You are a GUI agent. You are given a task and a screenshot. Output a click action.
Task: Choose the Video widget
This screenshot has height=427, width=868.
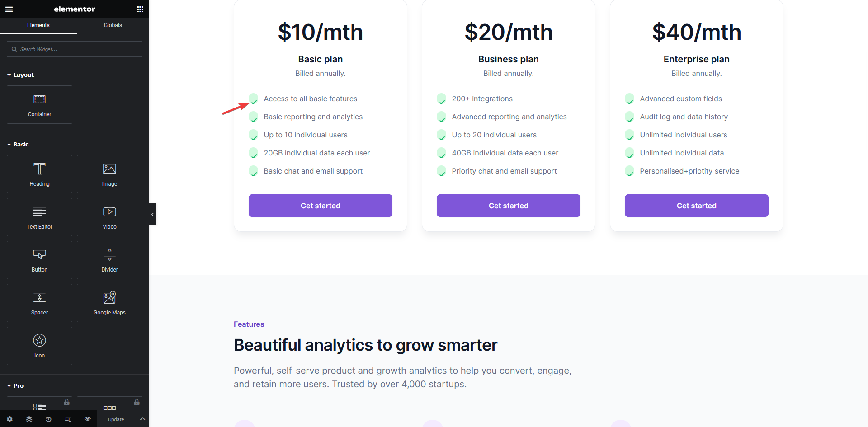(x=109, y=217)
